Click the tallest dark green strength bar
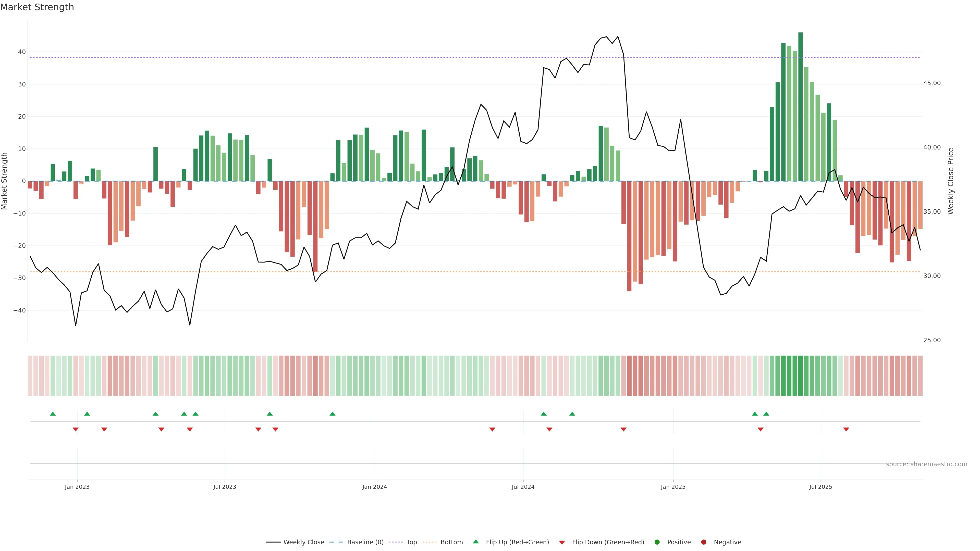The height and width of the screenshot is (551, 980). point(800,106)
